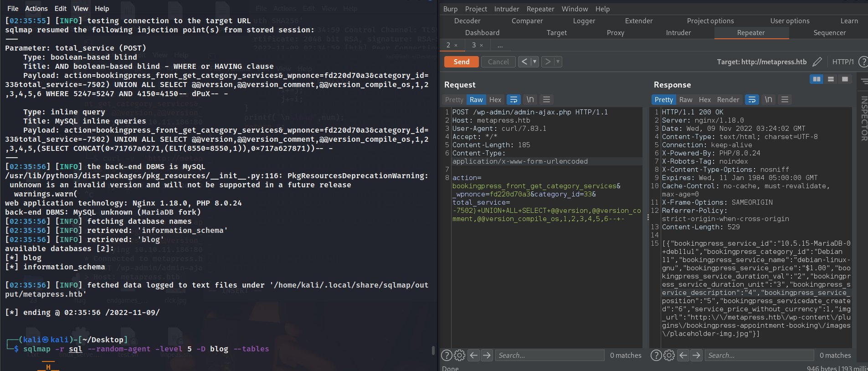Show non-printable characters in Request
The image size is (868, 371).
coord(530,99)
